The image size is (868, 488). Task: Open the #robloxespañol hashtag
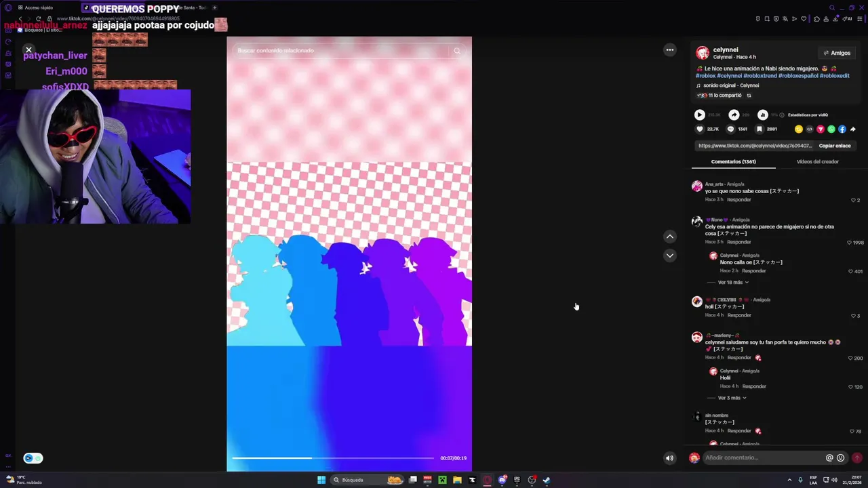(x=798, y=76)
